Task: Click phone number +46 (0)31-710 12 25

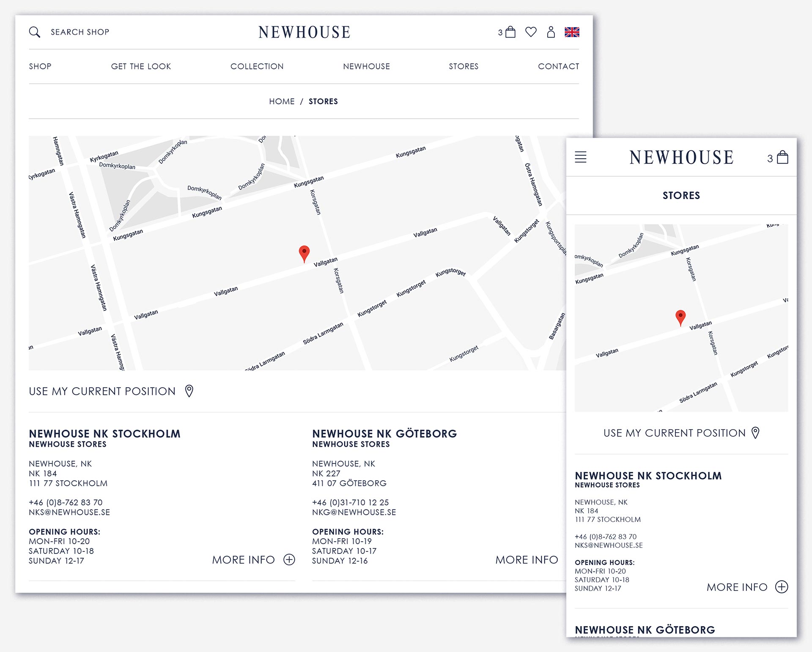Action: coord(350,503)
